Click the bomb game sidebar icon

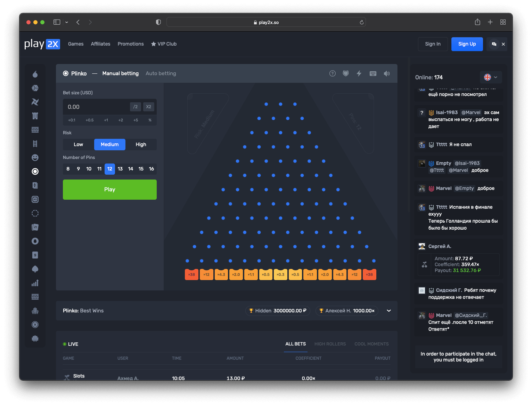coord(35,74)
